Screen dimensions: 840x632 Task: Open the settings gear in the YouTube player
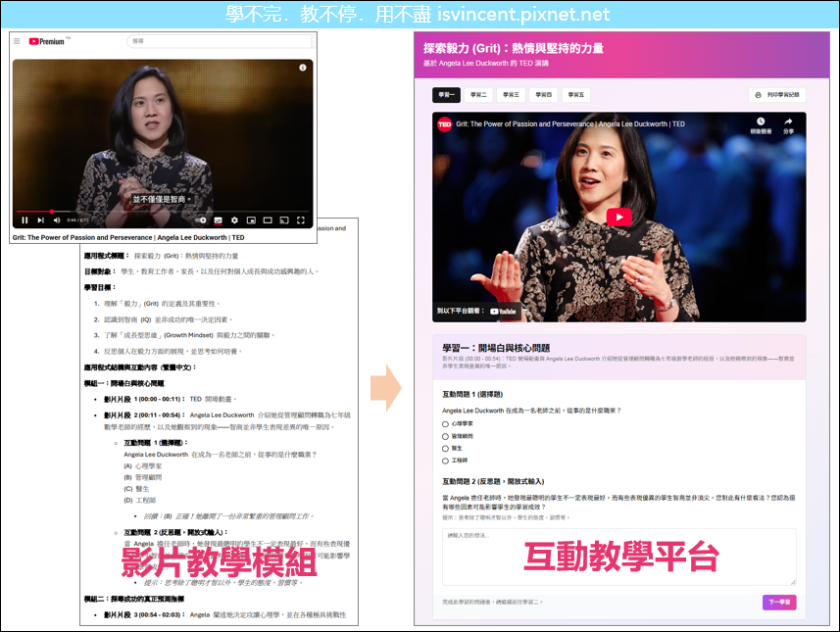coord(235,219)
